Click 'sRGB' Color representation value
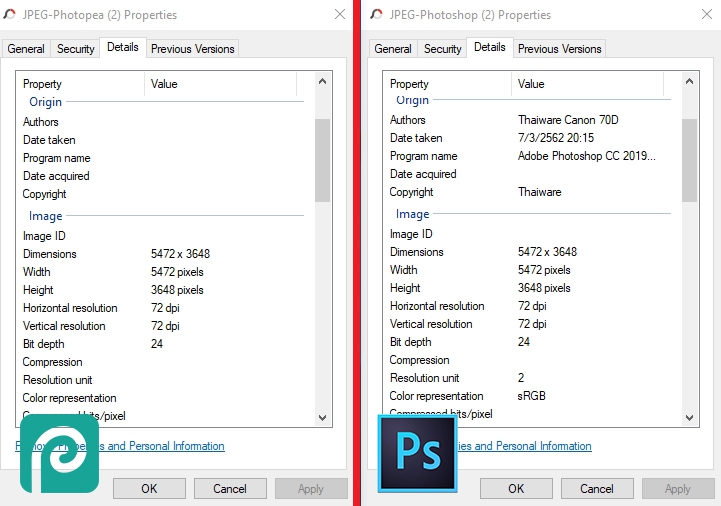721x506 pixels. [x=532, y=396]
